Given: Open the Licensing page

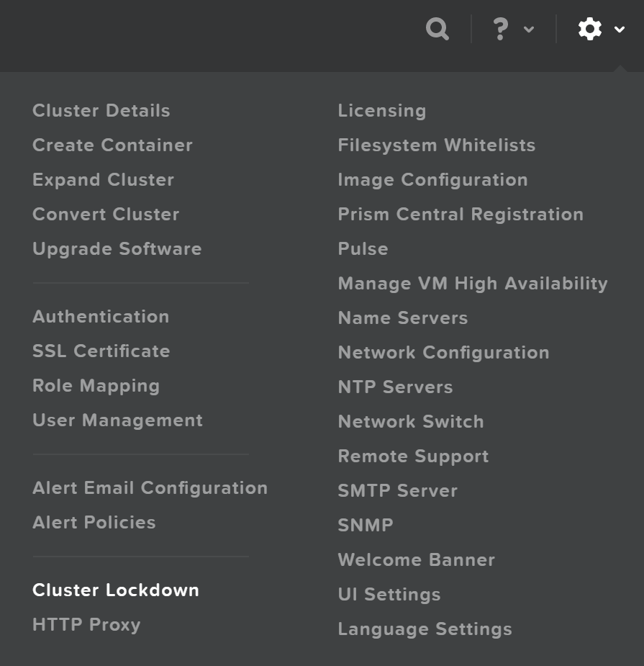Looking at the screenshot, I should pyautogui.click(x=381, y=110).
